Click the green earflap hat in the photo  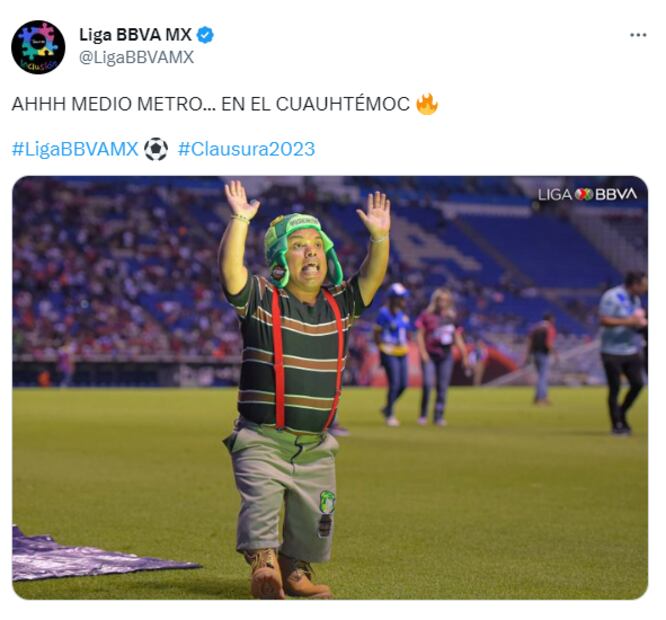(x=302, y=249)
